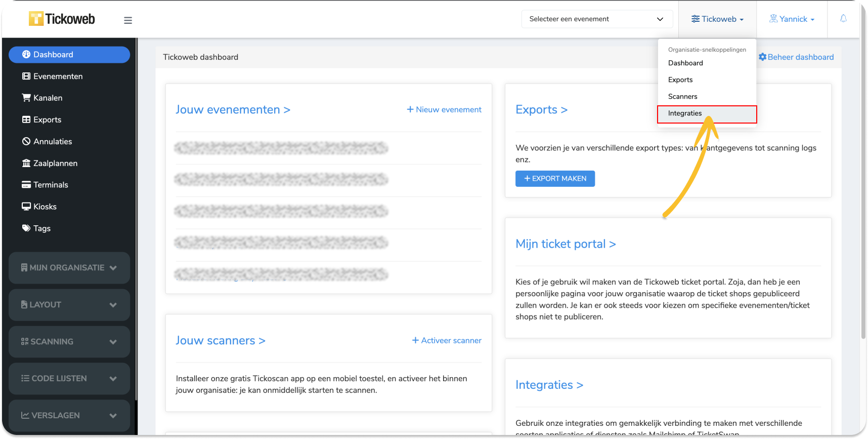Screen dimensions: 868x439
Task: Select Dashboard in the sidebar
Action: tap(69, 55)
